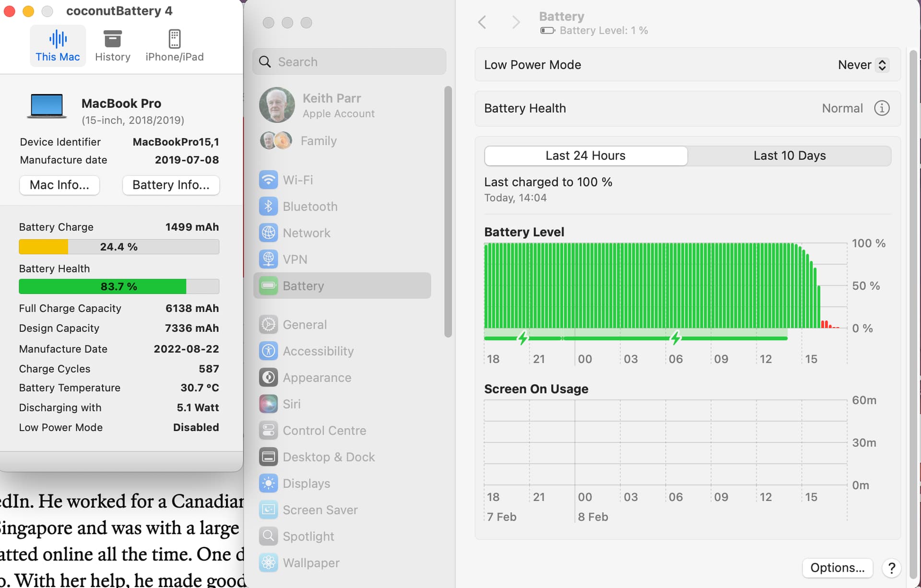The width and height of the screenshot is (921, 588).
Task: Select Last 24 Hours segment
Action: pos(586,156)
